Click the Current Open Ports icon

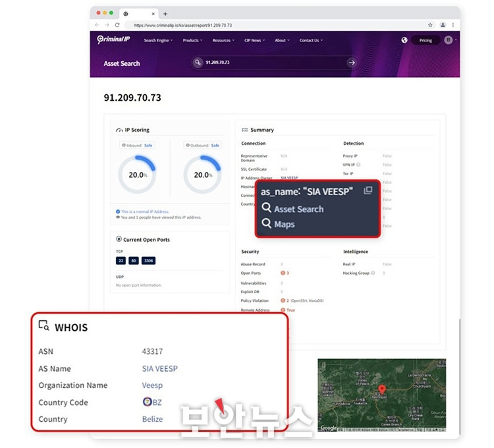[x=119, y=239]
